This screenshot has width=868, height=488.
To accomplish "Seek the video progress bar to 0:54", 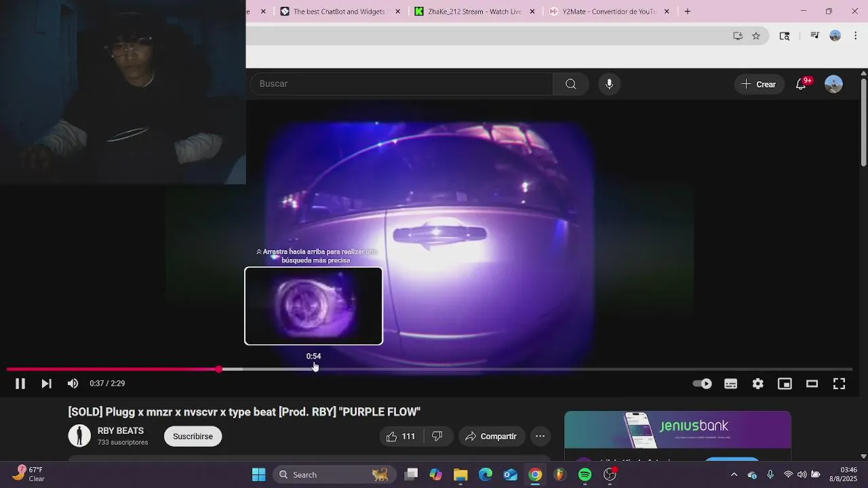I will [x=313, y=369].
